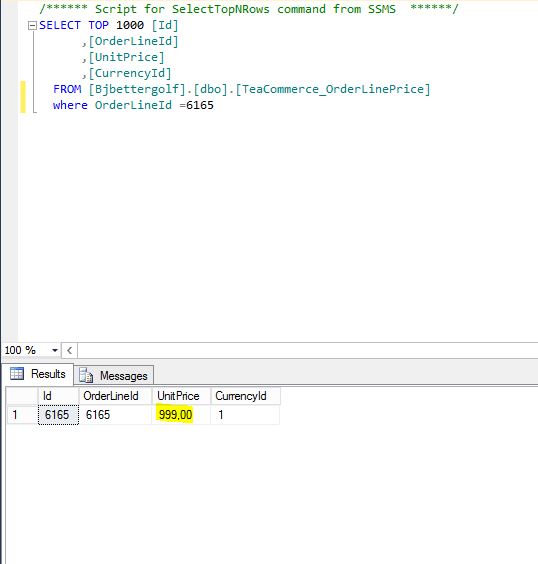Switch to the Results tab
Screen dimensions: 538x564
point(38,374)
